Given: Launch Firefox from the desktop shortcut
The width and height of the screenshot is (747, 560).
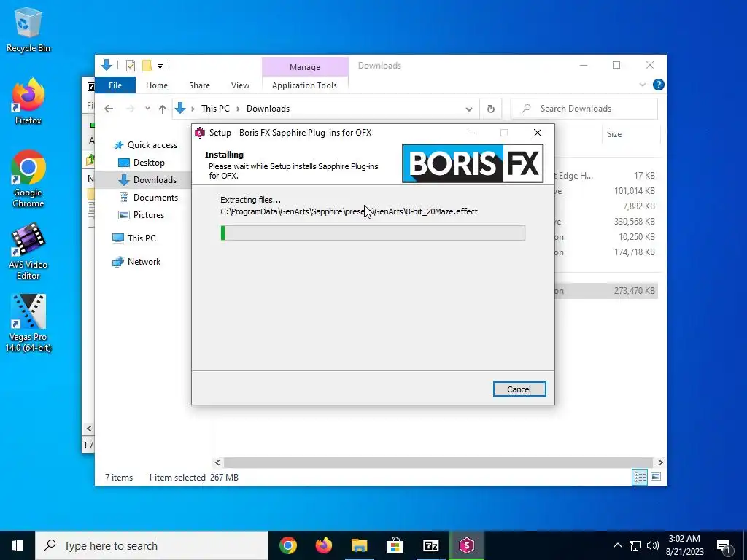Looking at the screenshot, I should tap(28, 101).
